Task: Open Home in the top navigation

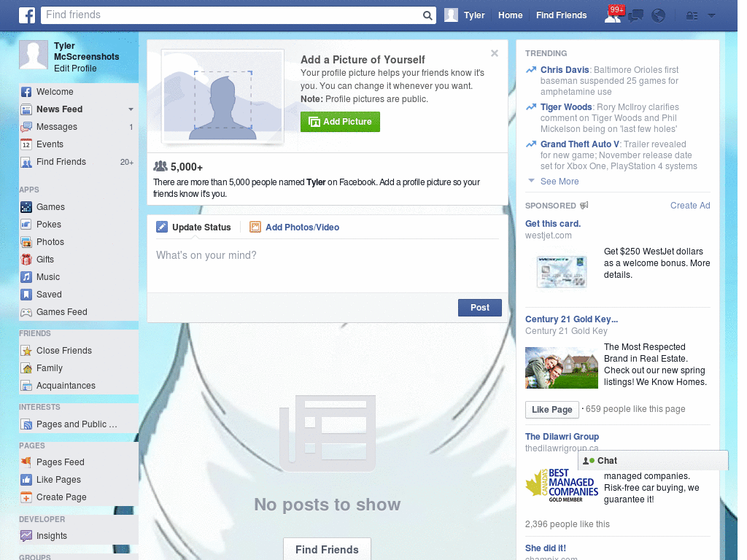Action: (x=510, y=15)
